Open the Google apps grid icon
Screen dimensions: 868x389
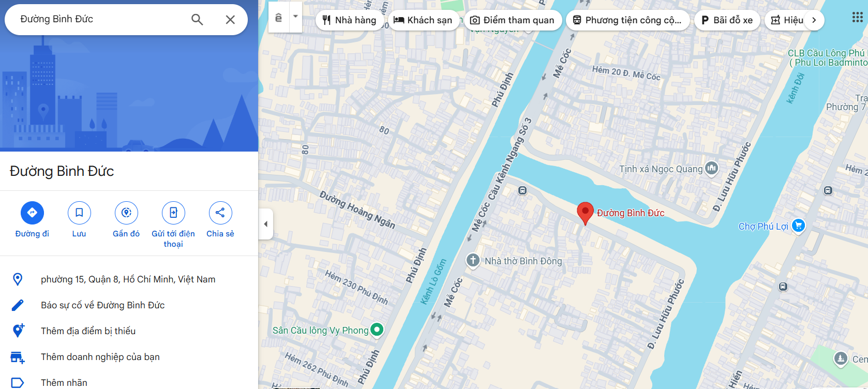pos(857,18)
